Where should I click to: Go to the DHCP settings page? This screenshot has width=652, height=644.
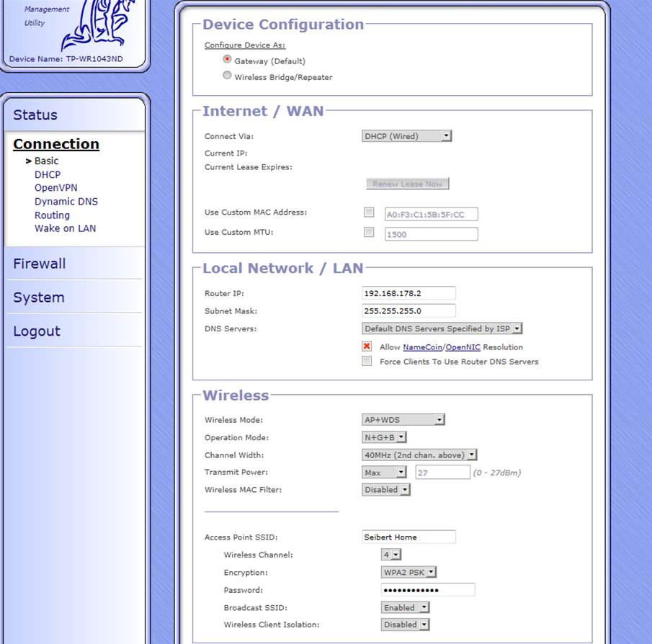click(48, 174)
